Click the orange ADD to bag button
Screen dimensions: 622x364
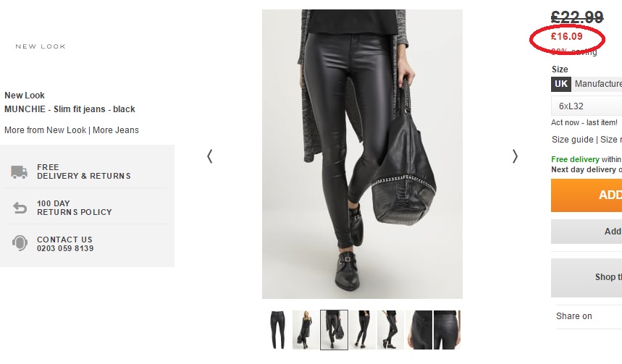click(587, 195)
